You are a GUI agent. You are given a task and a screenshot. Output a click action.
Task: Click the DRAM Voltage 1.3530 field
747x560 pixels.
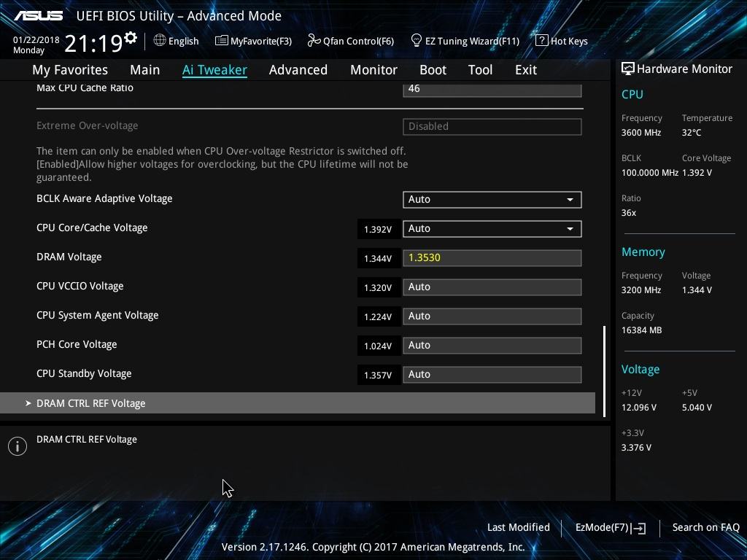(492, 258)
